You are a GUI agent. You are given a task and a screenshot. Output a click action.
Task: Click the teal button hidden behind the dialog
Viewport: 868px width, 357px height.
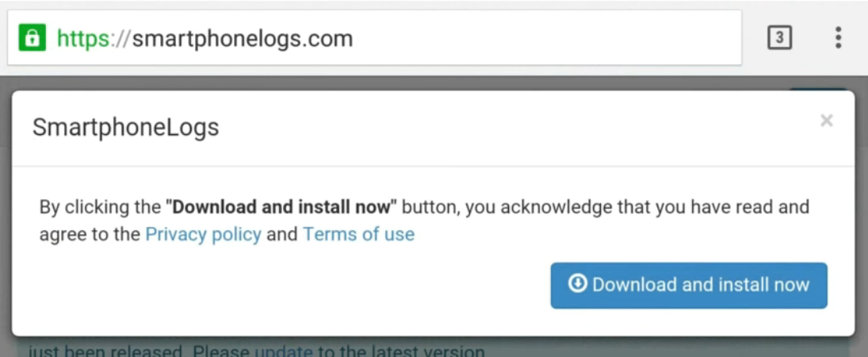(816, 89)
